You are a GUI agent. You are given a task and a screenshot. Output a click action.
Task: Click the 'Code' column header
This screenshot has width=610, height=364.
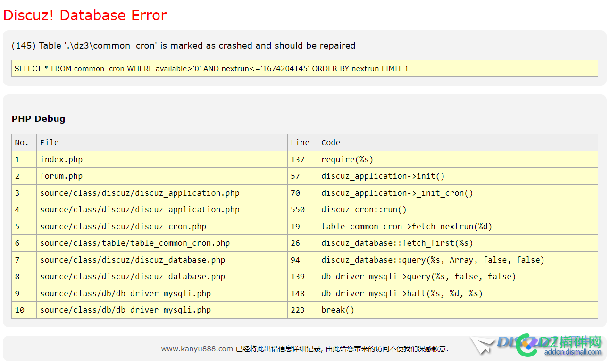(458, 142)
